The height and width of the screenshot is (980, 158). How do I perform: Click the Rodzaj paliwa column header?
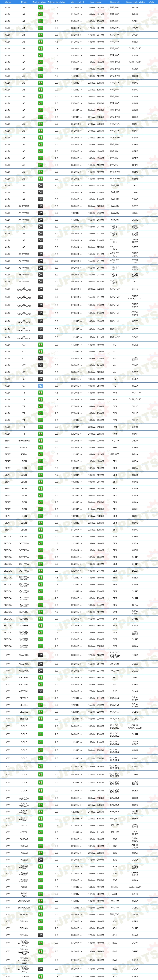39,2
